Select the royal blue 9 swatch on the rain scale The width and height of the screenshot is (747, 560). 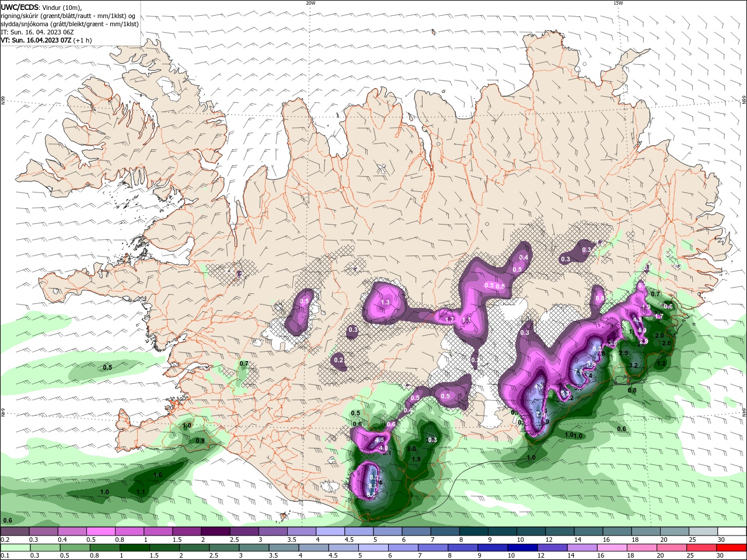click(493, 548)
